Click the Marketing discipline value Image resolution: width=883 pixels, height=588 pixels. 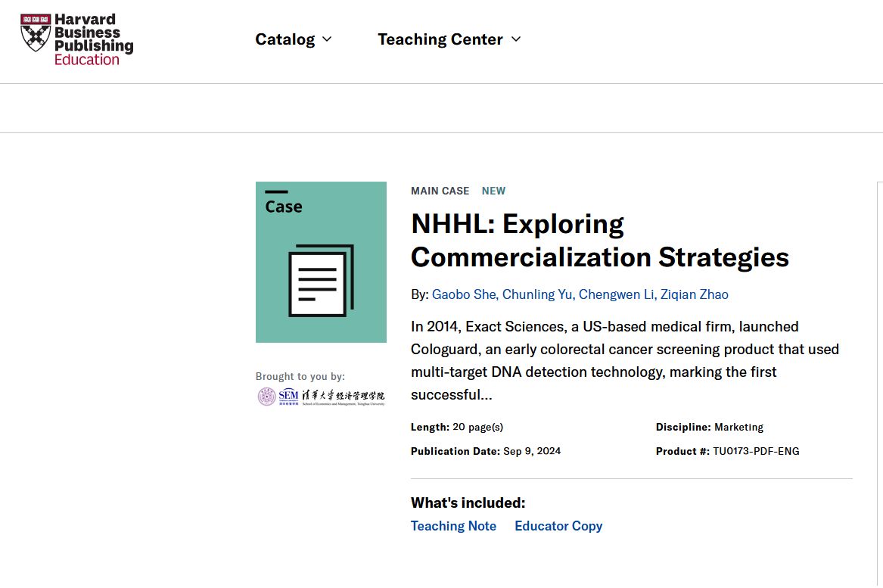(x=738, y=427)
